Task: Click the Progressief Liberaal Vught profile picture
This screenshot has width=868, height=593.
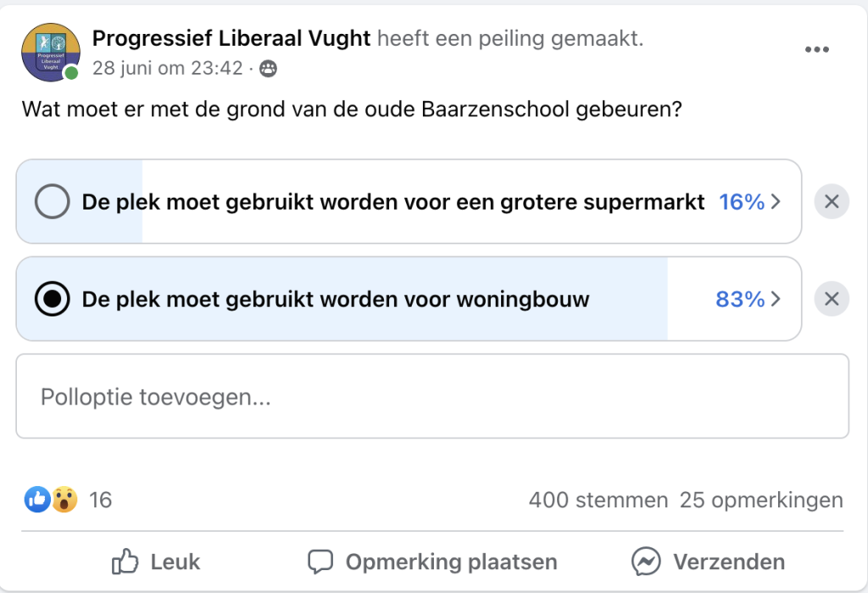Action: coord(50,52)
